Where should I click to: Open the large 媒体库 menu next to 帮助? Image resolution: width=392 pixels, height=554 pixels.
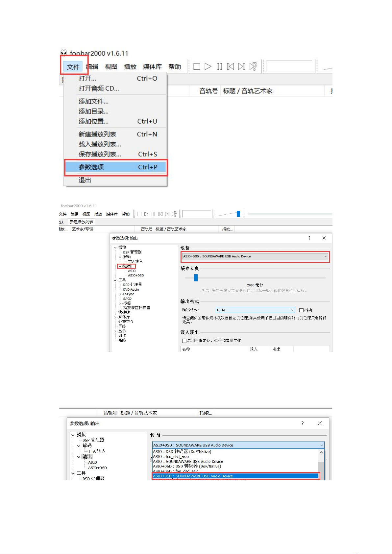coord(152,67)
